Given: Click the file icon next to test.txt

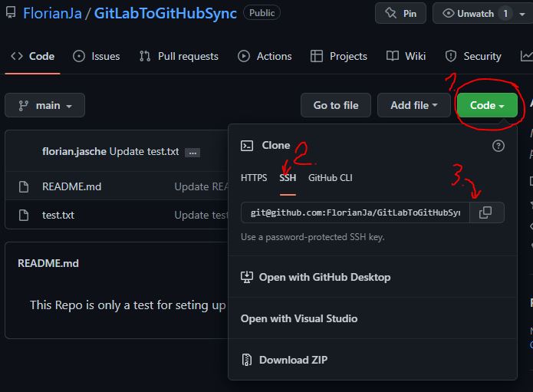Looking at the screenshot, I should [x=24, y=216].
